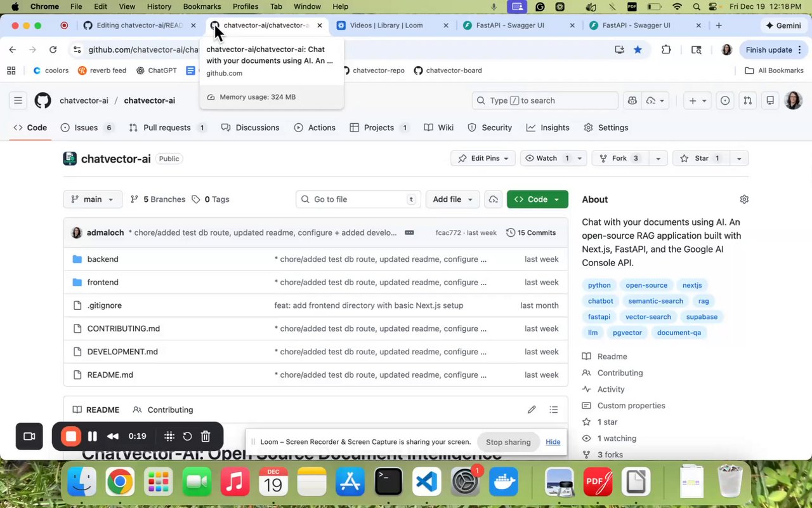Open repository Settings tab

click(x=606, y=128)
